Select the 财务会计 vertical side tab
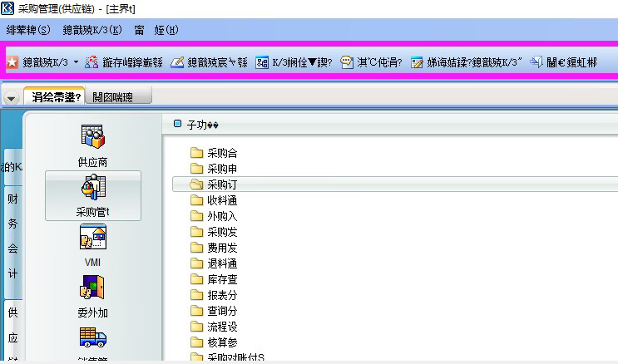The width and height of the screenshot is (618, 364). [x=12, y=235]
